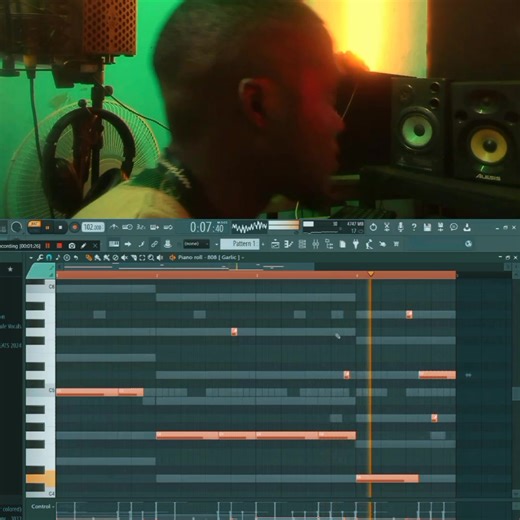Open the Pattern 1 selector
Viewport: 520px width, 520px height.
point(240,244)
